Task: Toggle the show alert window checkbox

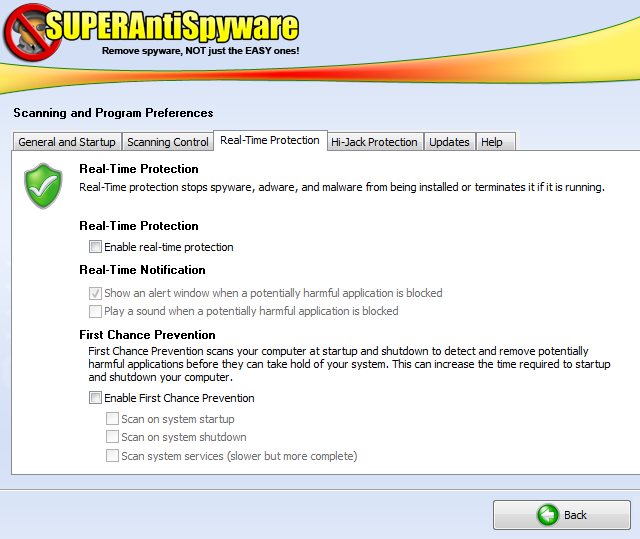Action: 95,294
